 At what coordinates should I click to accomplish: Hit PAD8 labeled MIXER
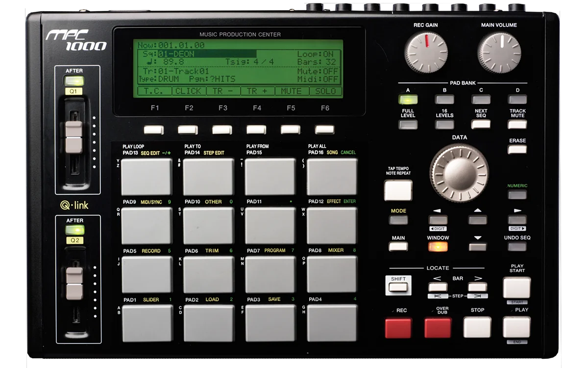click(332, 274)
